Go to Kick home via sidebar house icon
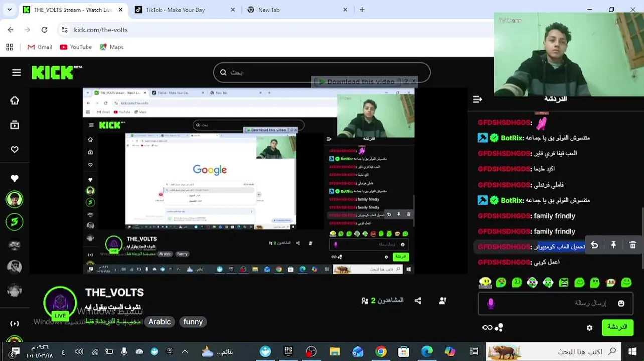644x361 pixels. [15, 100]
